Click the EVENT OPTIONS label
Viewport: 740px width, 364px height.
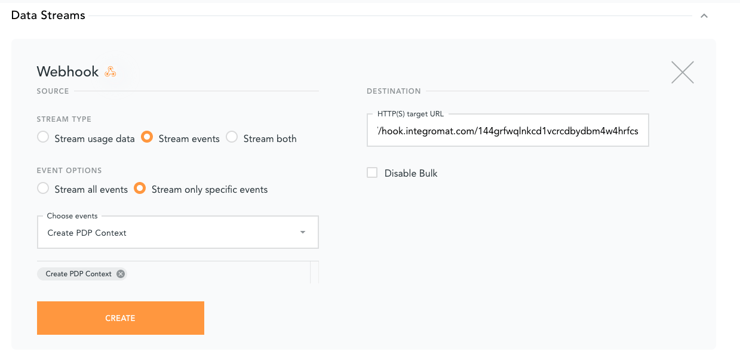tap(69, 170)
